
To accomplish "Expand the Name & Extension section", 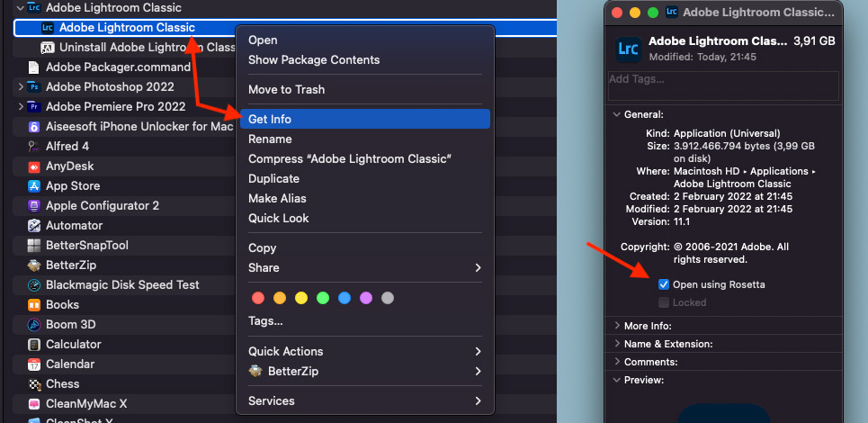I will click(x=617, y=344).
